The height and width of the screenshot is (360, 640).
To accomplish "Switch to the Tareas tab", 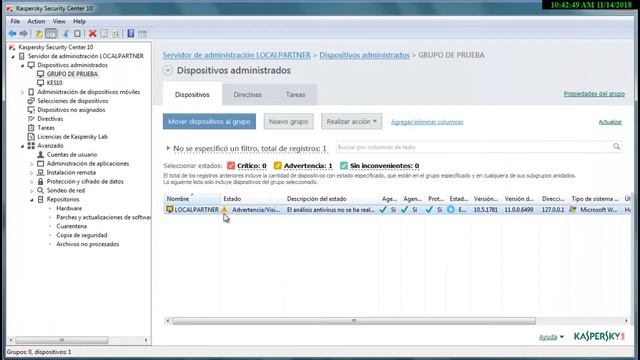I will (296, 94).
